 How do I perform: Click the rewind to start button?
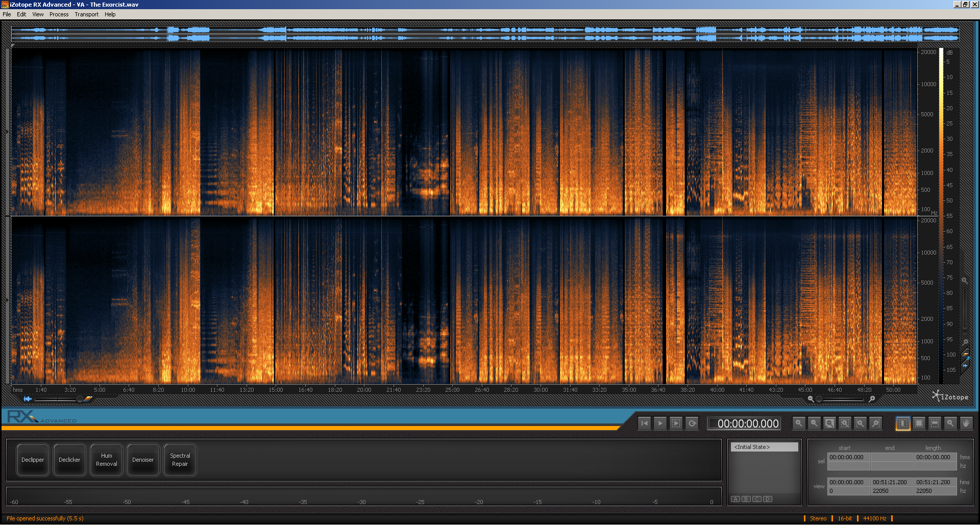tap(644, 423)
